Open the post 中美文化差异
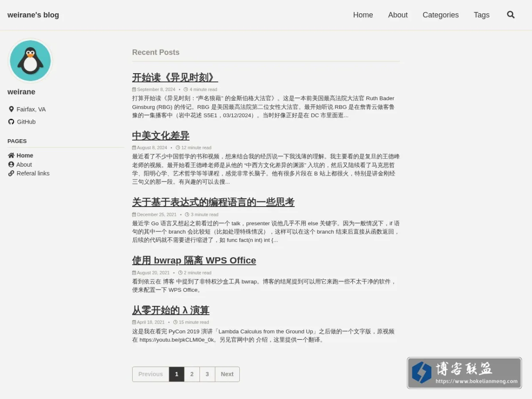The image size is (532, 399). (x=161, y=135)
